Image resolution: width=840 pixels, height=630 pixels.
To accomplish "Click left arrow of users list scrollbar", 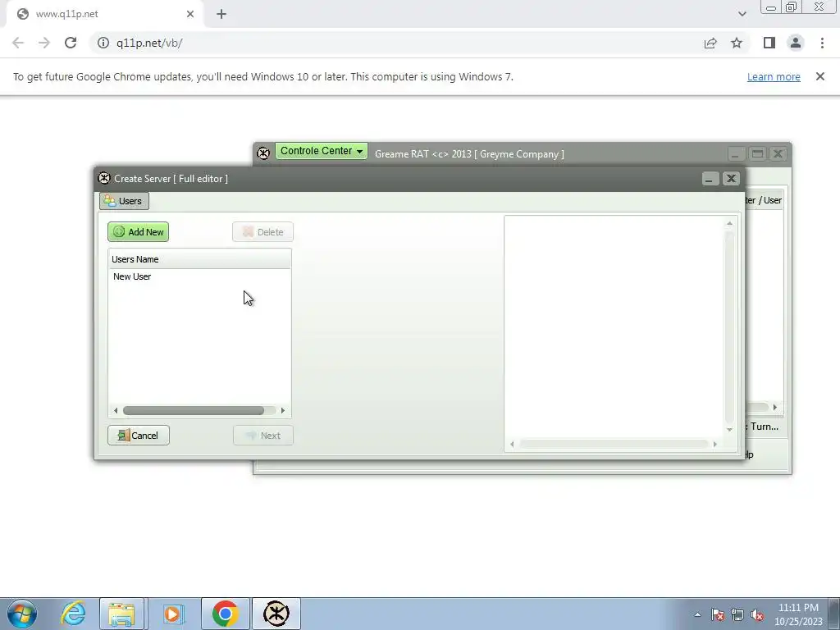I will tap(116, 411).
